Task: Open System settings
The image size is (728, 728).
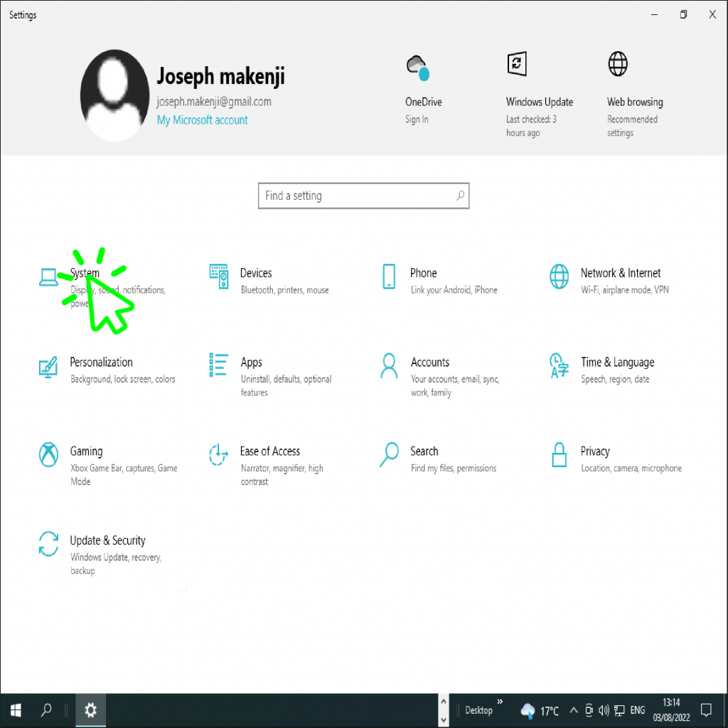Action: (x=84, y=273)
